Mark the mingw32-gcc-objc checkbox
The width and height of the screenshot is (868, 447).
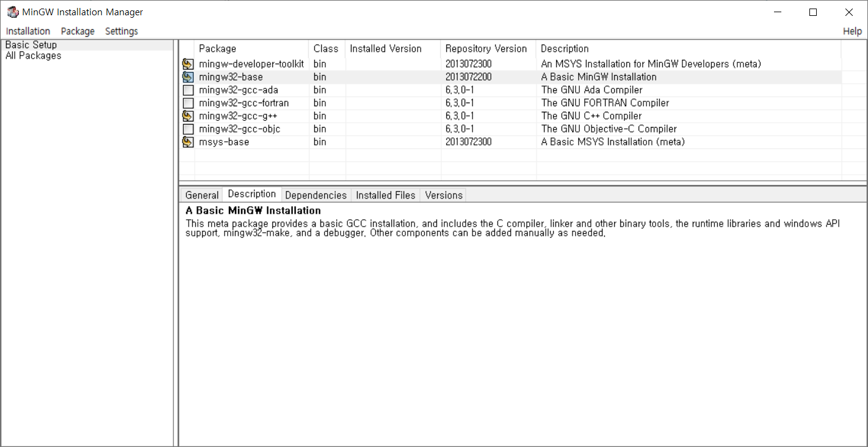(188, 129)
